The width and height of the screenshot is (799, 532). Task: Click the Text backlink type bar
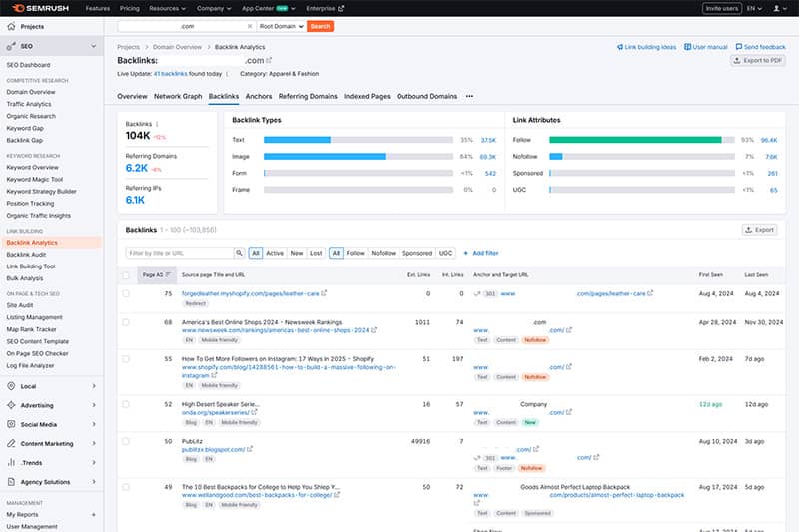pos(359,140)
